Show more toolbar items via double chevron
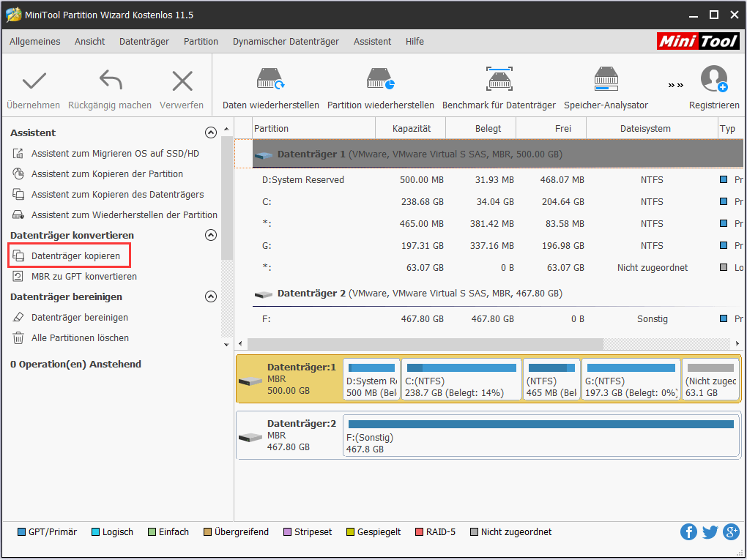The width and height of the screenshot is (747, 560). (675, 85)
